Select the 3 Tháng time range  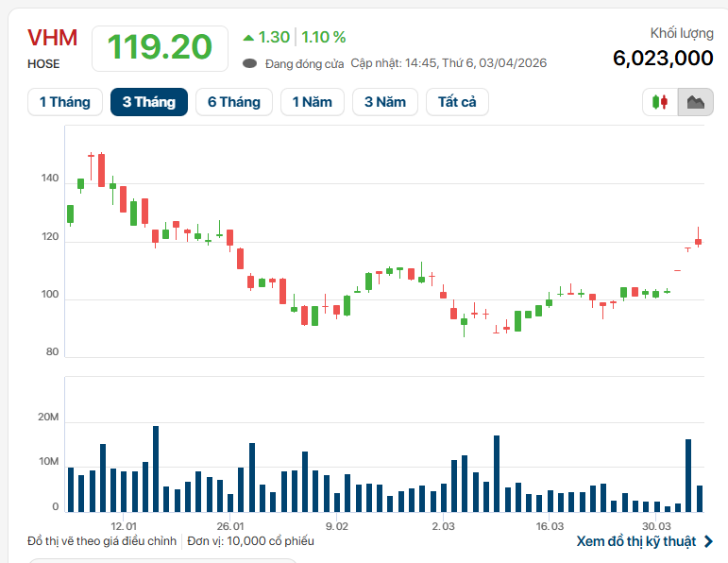coord(149,102)
